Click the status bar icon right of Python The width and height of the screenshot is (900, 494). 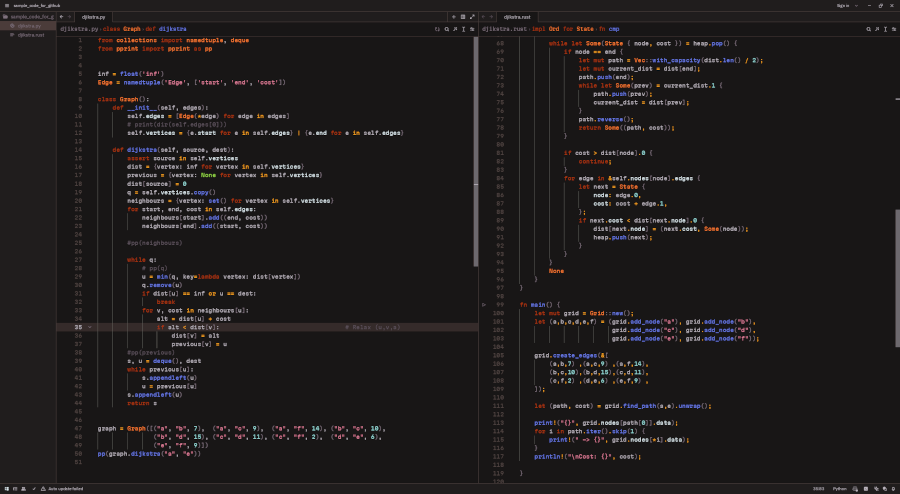click(x=856, y=489)
